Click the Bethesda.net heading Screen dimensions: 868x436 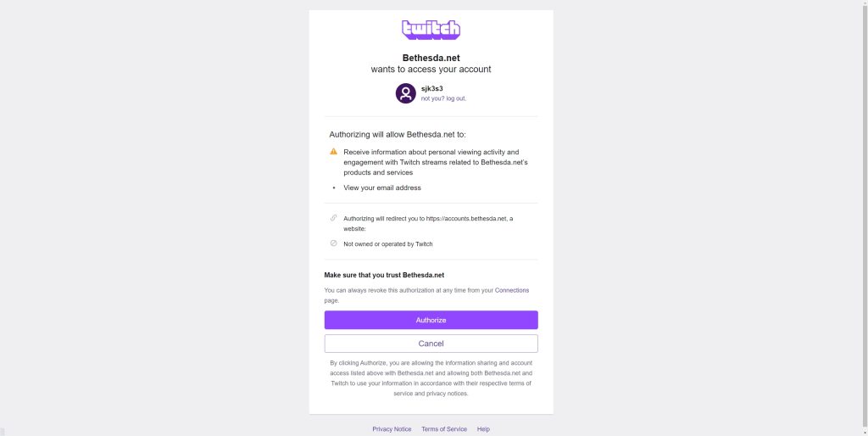point(431,58)
